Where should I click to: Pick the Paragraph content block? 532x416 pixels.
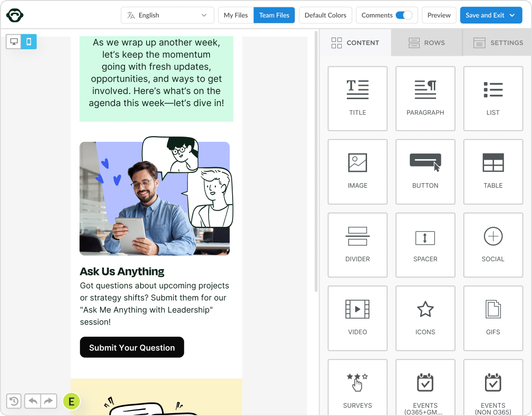click(425, 98)
